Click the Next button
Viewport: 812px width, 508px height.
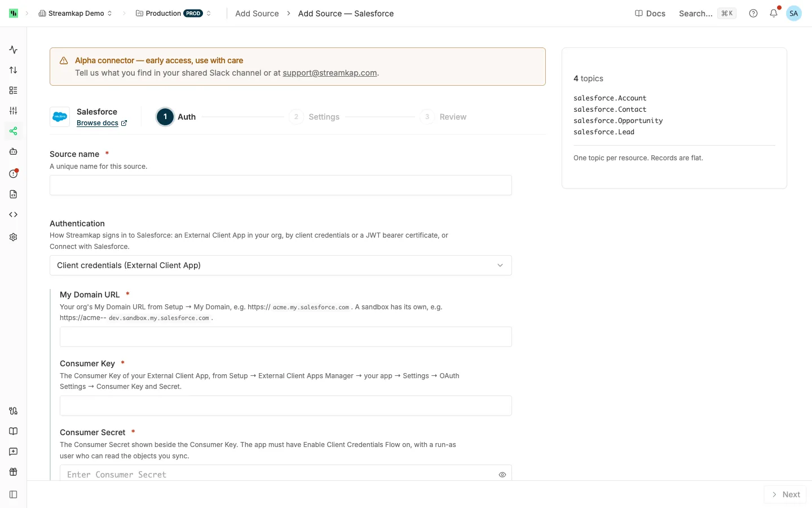[785, 494]
